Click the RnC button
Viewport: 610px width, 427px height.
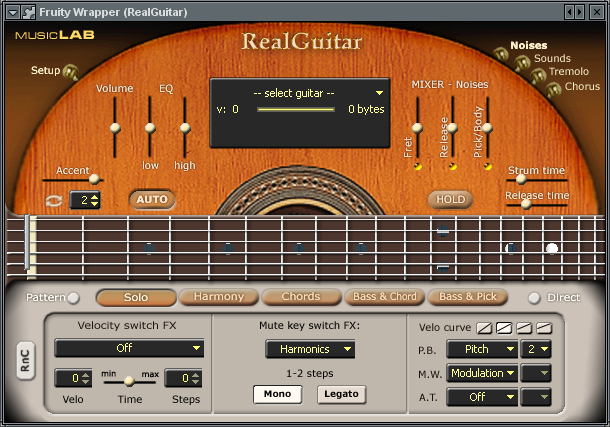point(26,361)
